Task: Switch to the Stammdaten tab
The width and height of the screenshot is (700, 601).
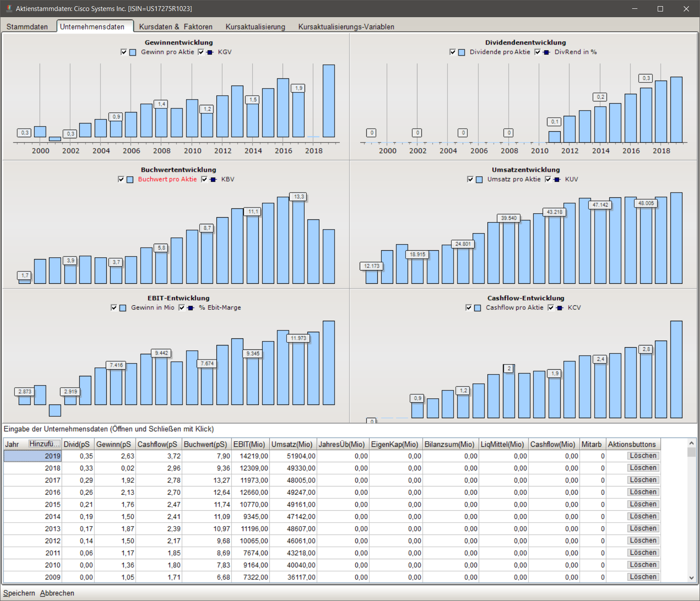Action: pyautogui.click(x=27, y=26)
